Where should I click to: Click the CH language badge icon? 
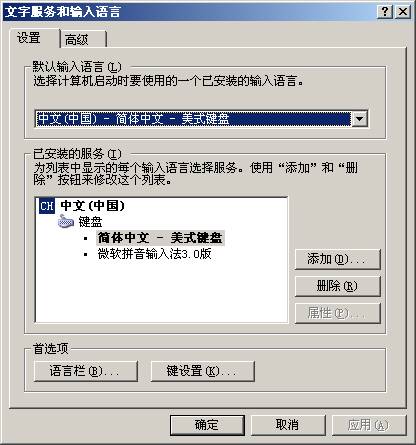(x=47, y=206)
